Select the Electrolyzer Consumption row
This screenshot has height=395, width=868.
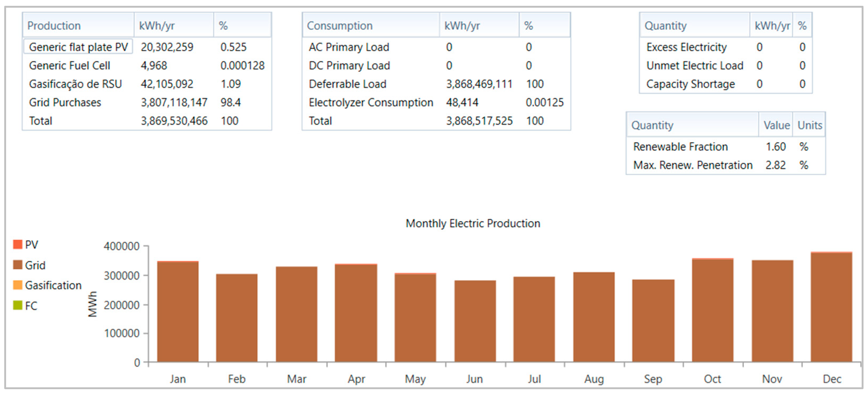pos(371,103)
